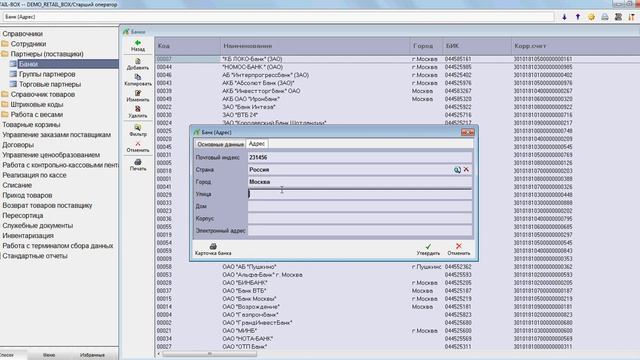Cancel dialog with Отменить button

459,249
